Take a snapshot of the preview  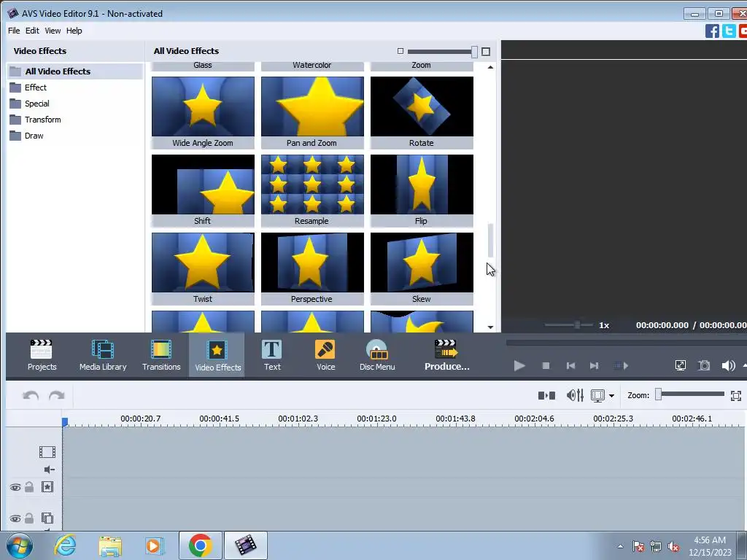pyautogui.click(x=704, y=366)
